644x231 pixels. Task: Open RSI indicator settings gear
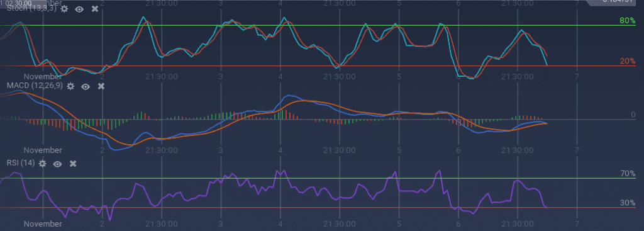[x=42, y=164]
